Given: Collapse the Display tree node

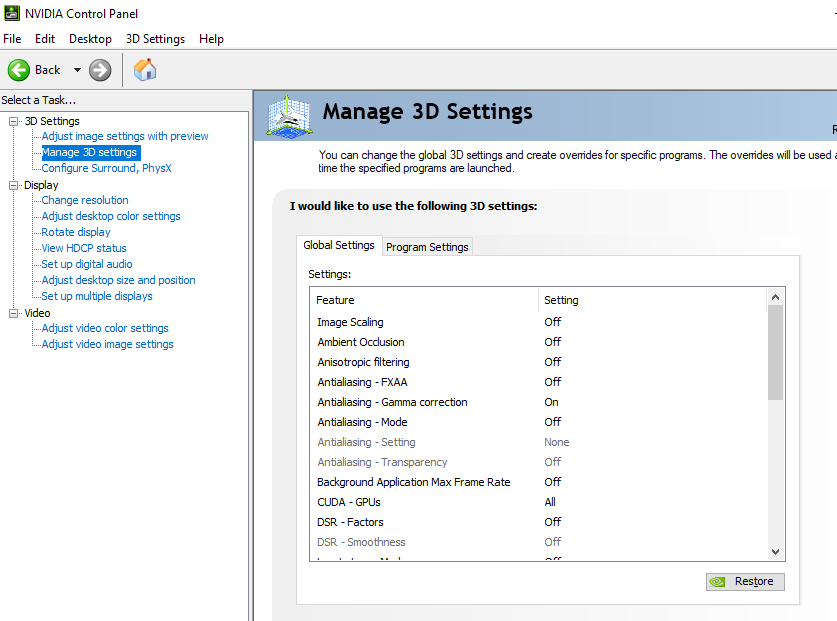Looking at the screenshot, I should click(x=13, y=185).
